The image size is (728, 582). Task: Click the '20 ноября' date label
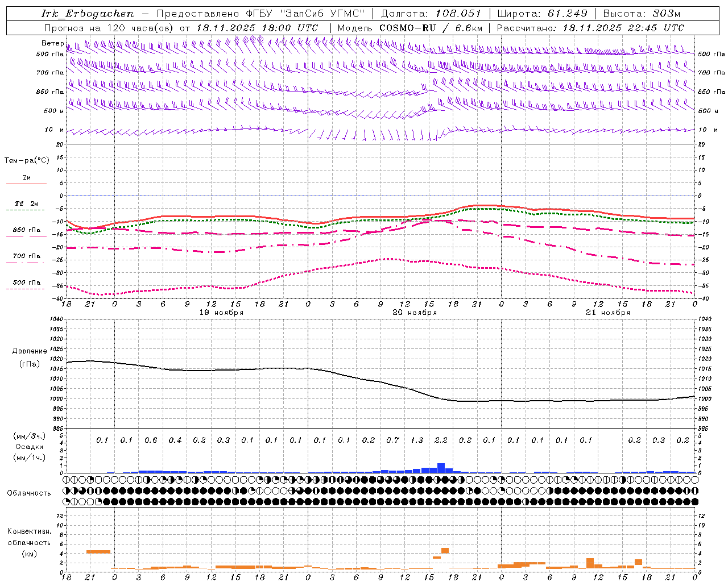pos(415,313)
